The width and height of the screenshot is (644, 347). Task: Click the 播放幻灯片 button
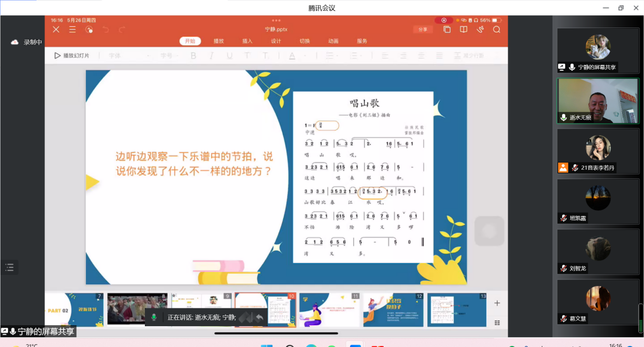[x=72, y=56]
